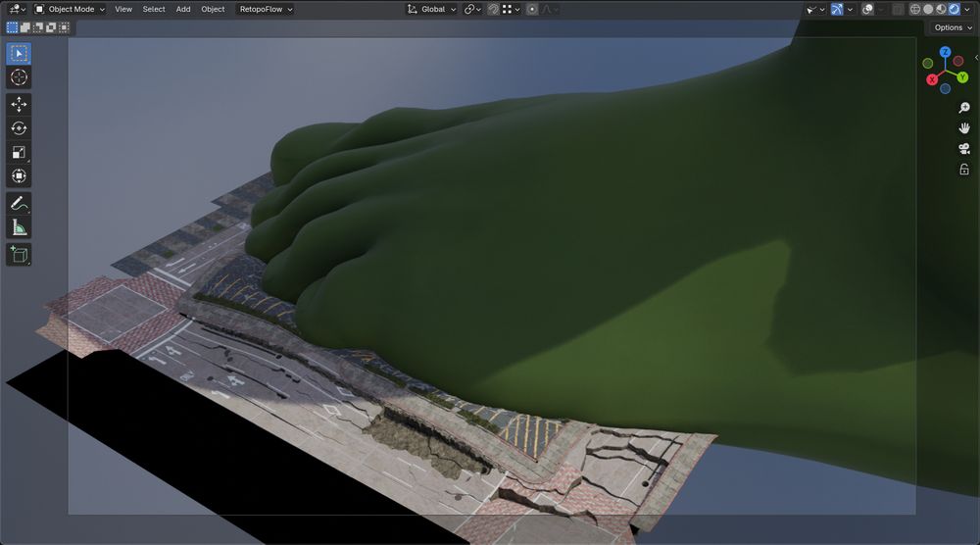Select the Select Box tool
980x545 pixels.
[x=19, y=54]
